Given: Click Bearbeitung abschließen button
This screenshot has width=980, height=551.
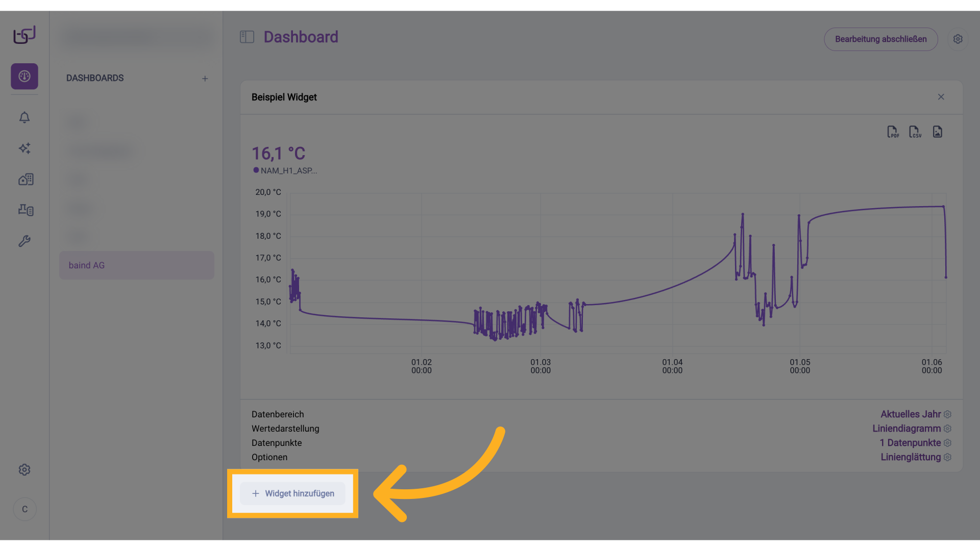Looking at the screenshot, I should pyautogui.click(x=880, y=39).
